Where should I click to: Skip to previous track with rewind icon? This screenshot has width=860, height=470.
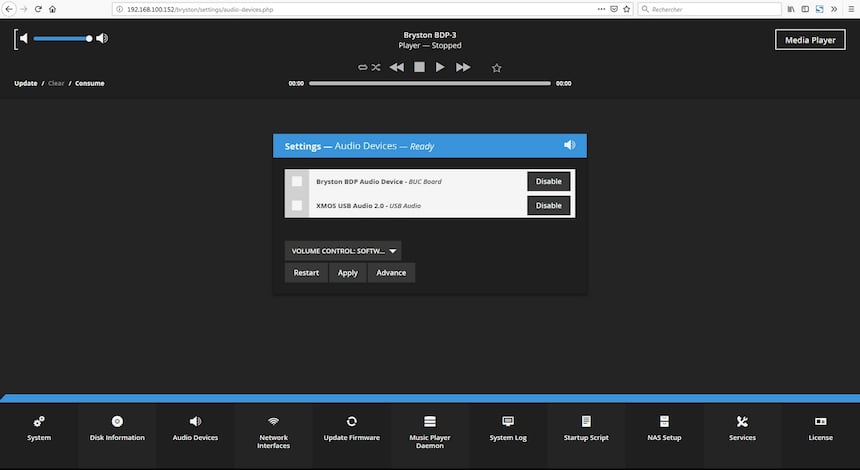click(x=397, y=67)
